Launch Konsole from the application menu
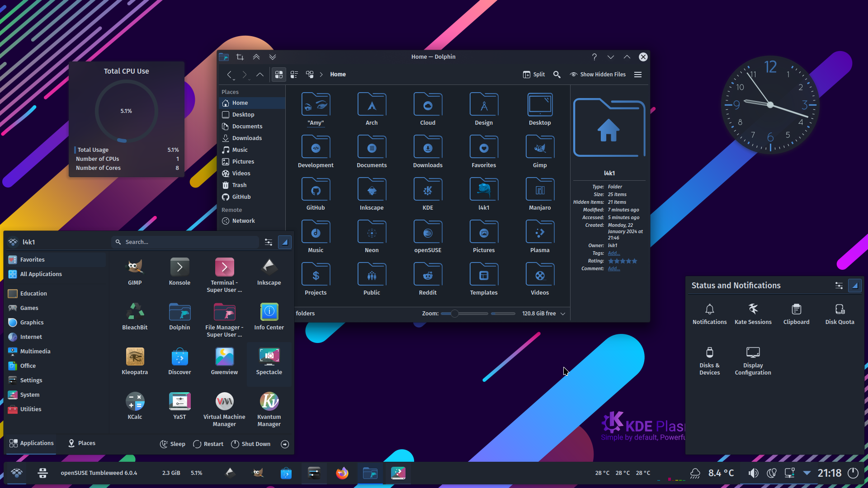The height and width of the screenshot is (488, 868). pos(179,272)
